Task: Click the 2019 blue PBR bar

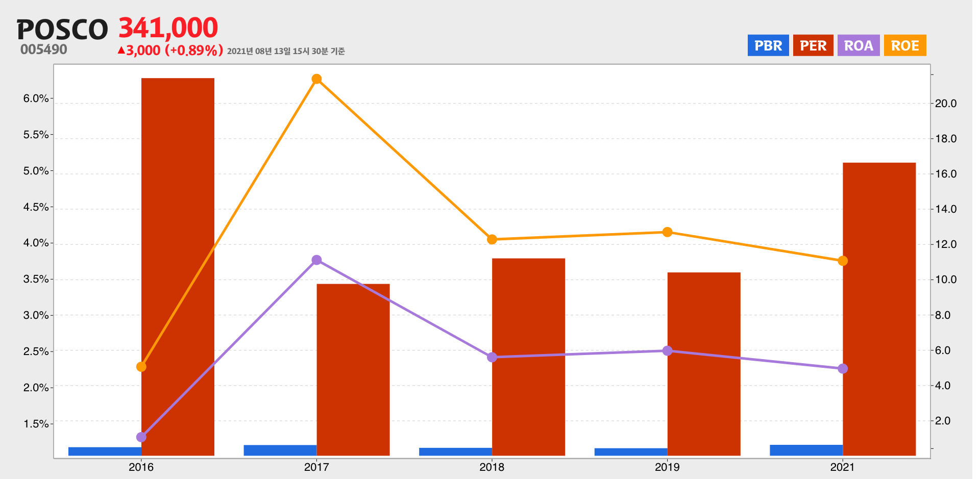Action: pos(631,452)
